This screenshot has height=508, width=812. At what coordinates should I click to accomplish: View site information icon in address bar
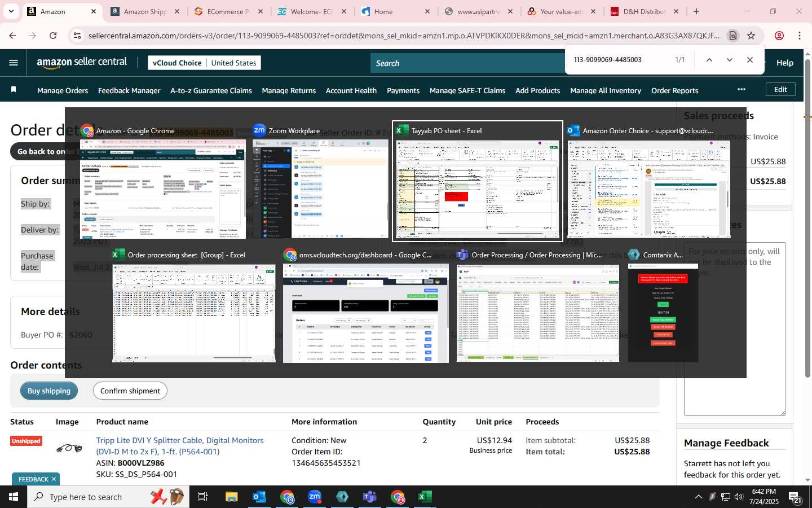pyautogui.click(x=77, y=36)
